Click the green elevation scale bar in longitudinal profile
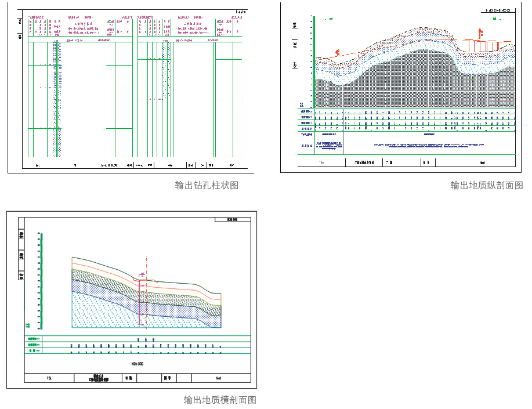This screenshot has width=532, height=409. click(314, 64)
